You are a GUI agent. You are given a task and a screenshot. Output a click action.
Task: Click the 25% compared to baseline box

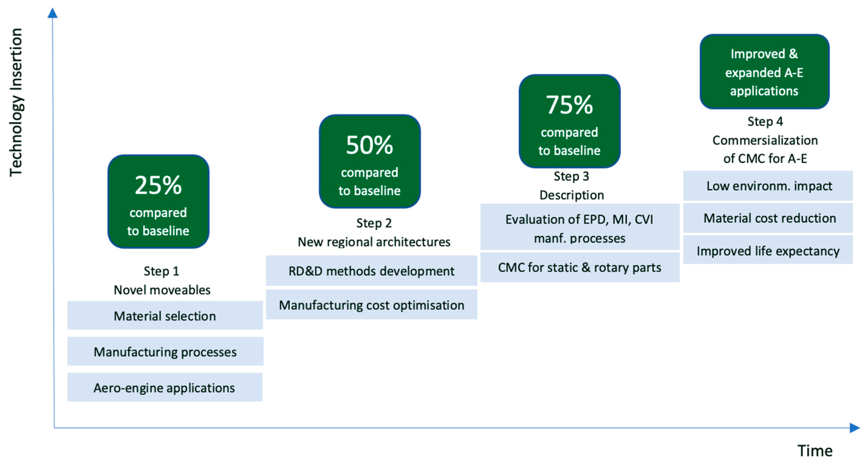pyautogui.click(x=158, y=202)
